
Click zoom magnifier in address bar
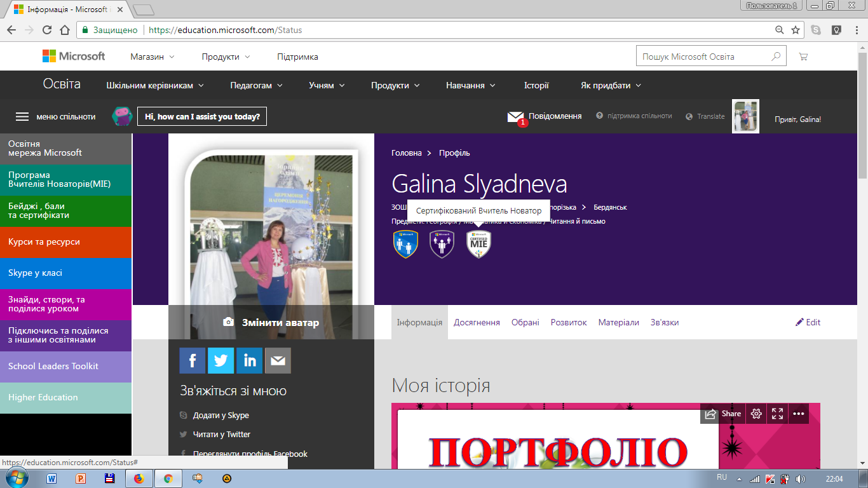pos(780,30)
